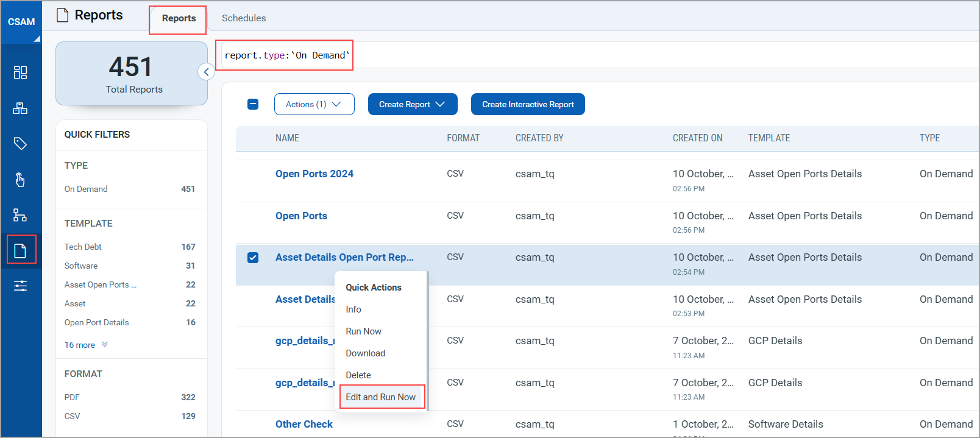Open the Actions (1) dropdown

tap(314, 104)
